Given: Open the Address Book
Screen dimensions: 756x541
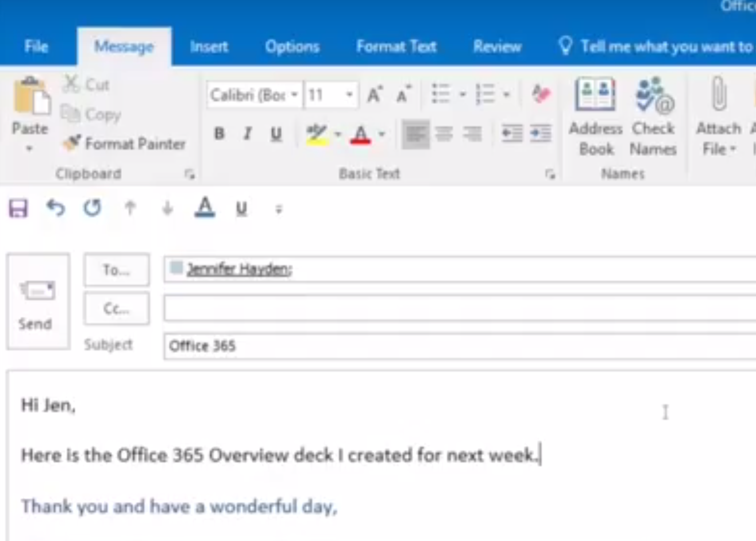Looking at the screenshot, I should pos(595,117).
